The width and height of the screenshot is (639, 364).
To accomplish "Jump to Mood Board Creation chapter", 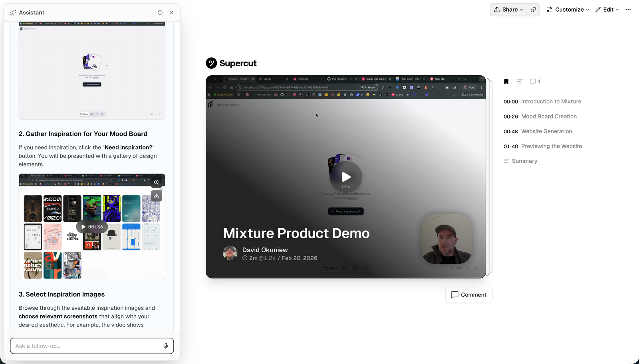I will tap(540, 117).
